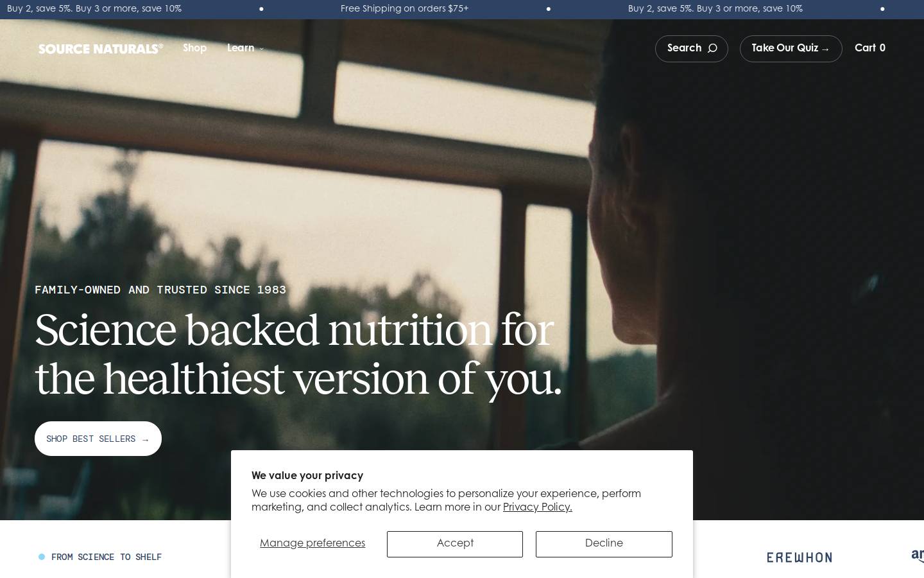The image size is (924, 578).
Task: Click Manage preferences in cookie banner
Action: coord(312,543)
